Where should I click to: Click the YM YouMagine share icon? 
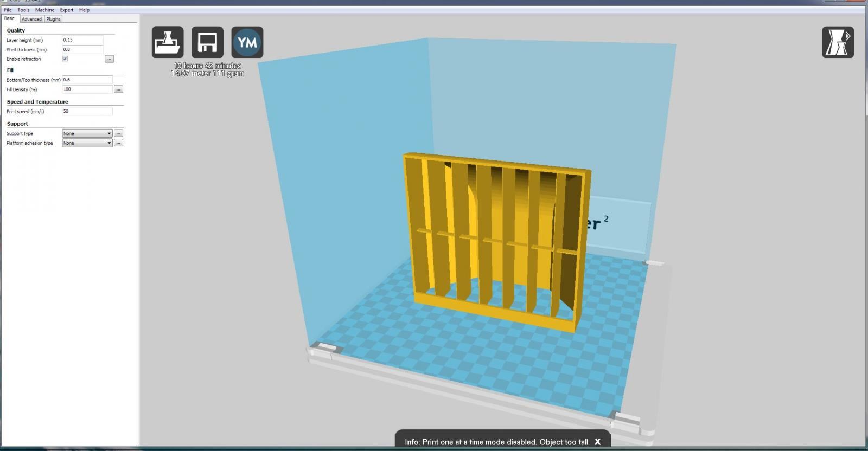coord(247,42)
